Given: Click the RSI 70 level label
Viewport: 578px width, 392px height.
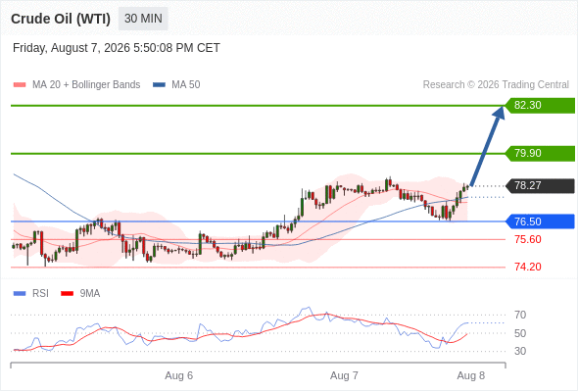Looking at the screenshot, I should click(x=520, y=315).
